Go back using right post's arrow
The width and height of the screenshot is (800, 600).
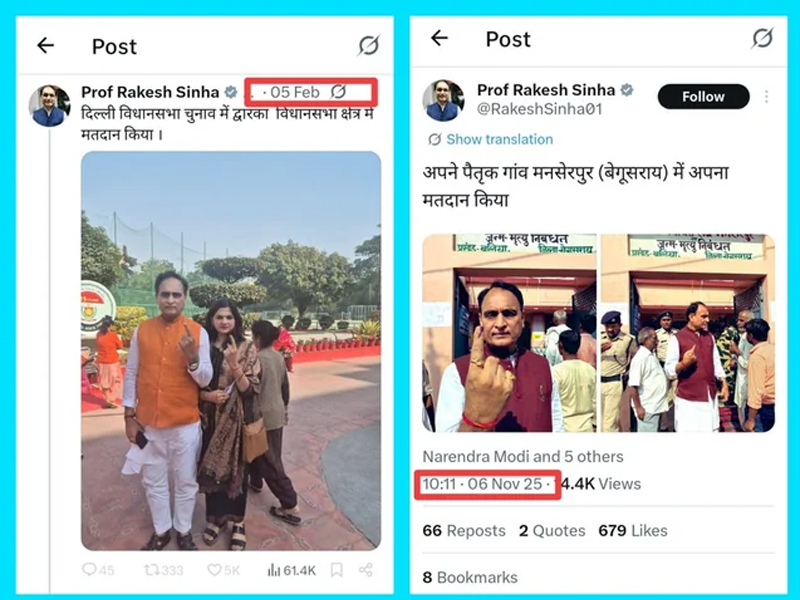(439, 38)
